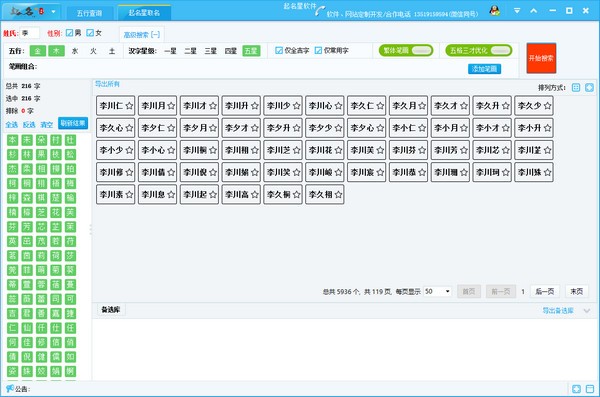The width and height of the screenshot is (600, 397).
Task: Collapse the 高级搜索 [−] panel
Action: pyautogui.click(x=142, y=35)
